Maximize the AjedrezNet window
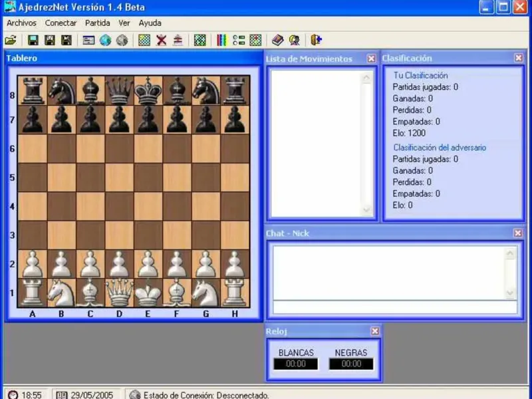 pyautogui.click(x=503, y=7)
